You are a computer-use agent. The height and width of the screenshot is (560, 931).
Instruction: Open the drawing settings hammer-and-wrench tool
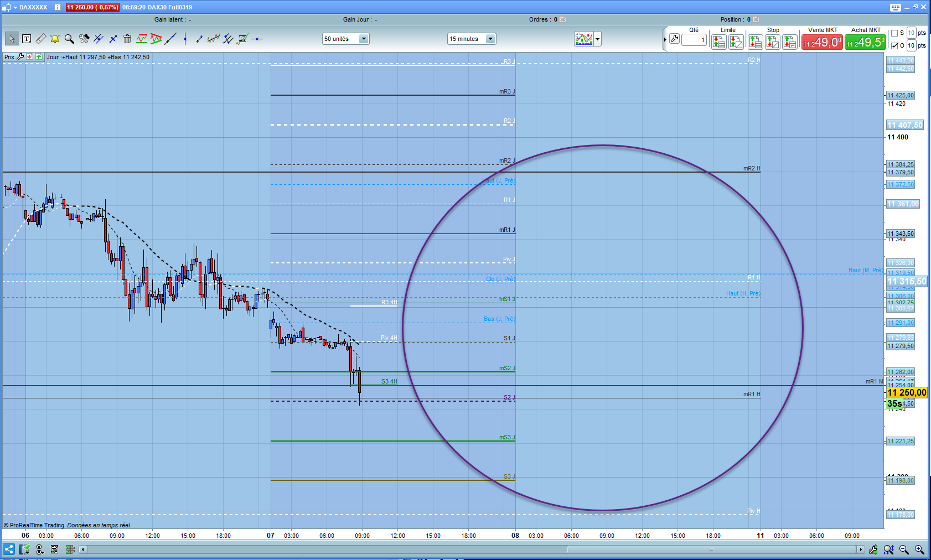coord(84,39)
